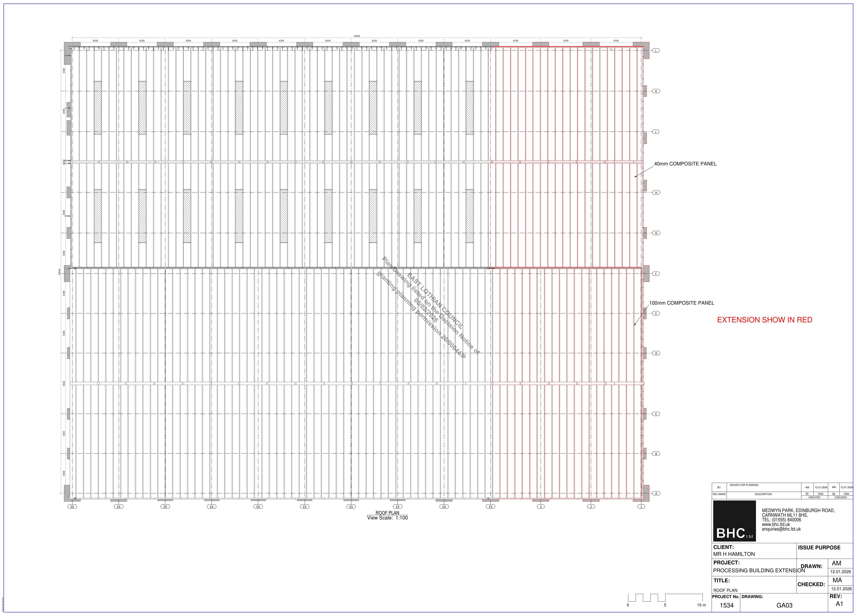
Task: Click the overall vertical dimension 59545
Action: coord(59,272)
